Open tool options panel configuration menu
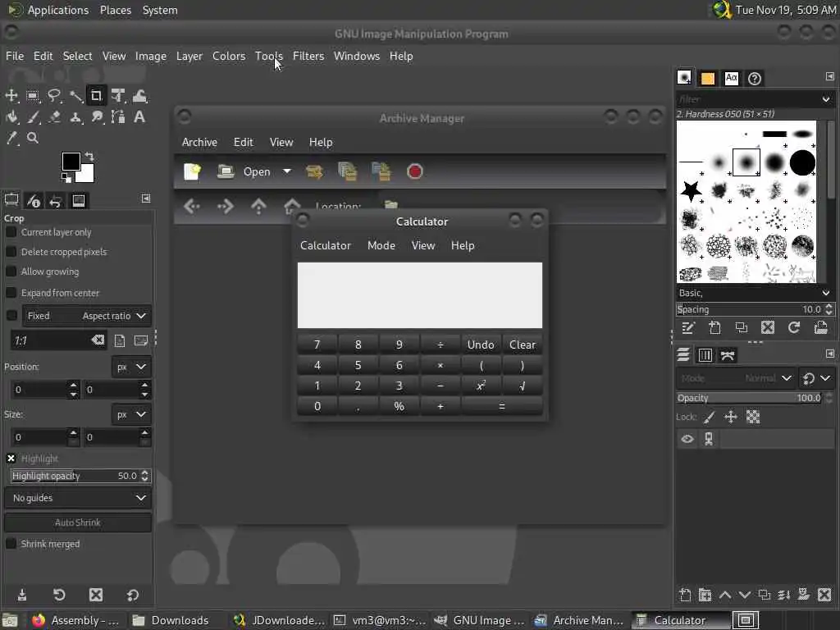This screenshot has height=630, width=840. click(146, 199)
